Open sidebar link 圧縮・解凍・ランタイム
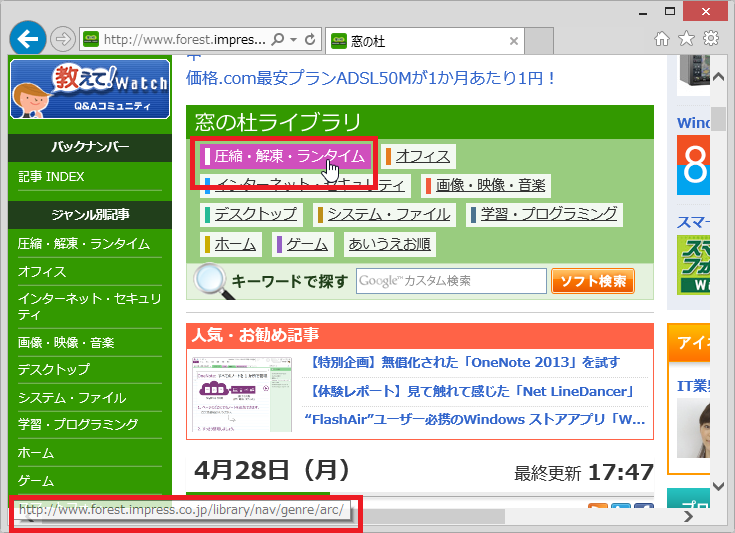 click(x=84, y=244)
